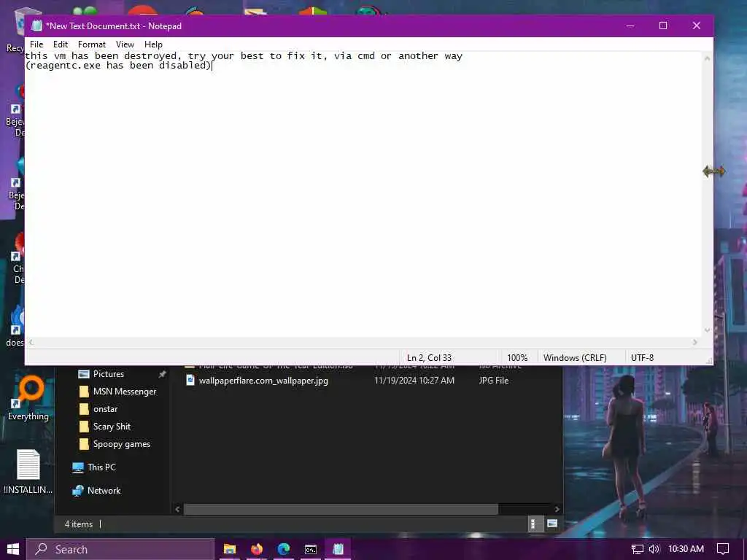
Task: Click the Notepad vertical scrollbar up arrow
Action: click(708, 58)
